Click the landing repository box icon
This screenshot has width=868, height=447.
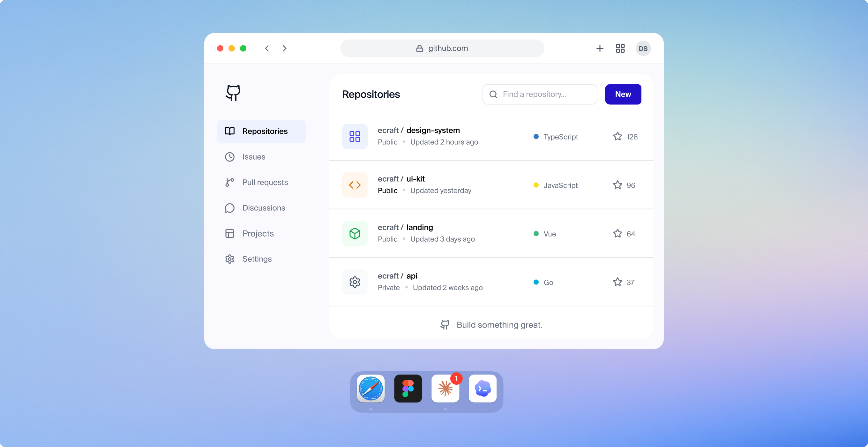pos(355,234)
